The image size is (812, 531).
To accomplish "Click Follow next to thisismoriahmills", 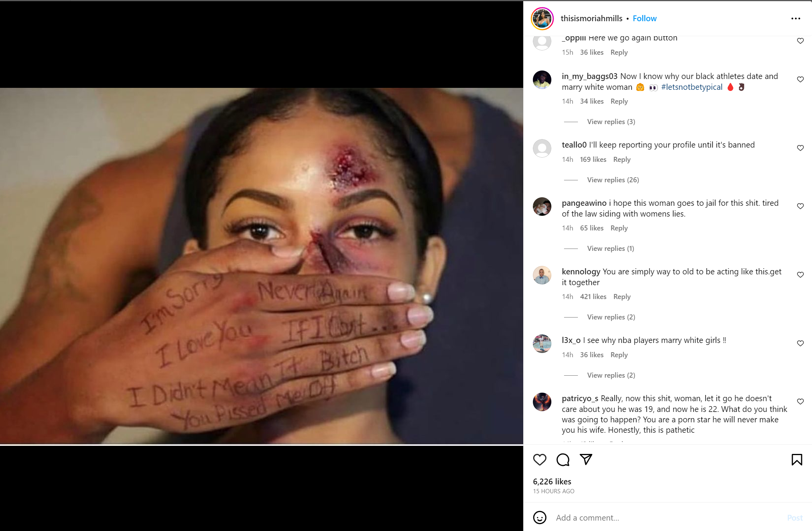I will pyautogui.click(x=645, y=18).
